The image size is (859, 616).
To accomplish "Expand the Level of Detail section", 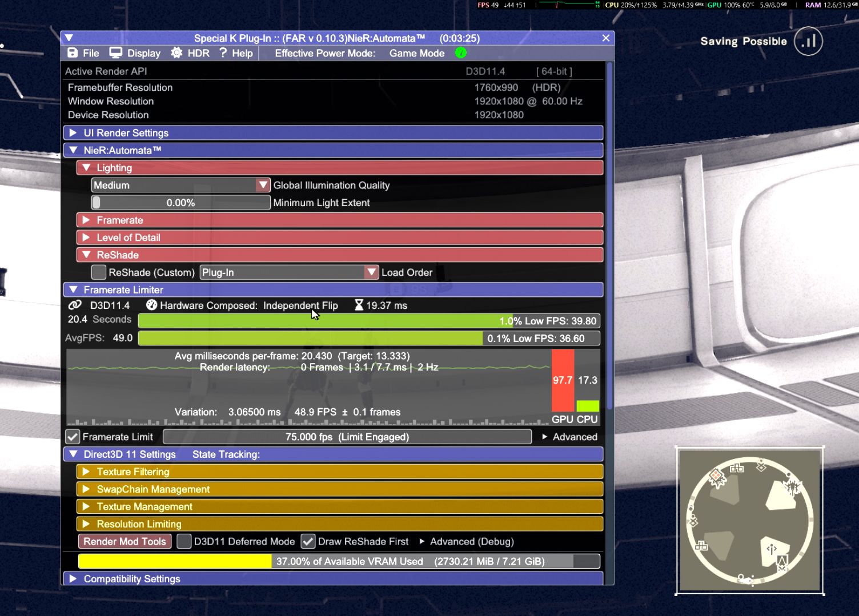I will tap(340, 237).
